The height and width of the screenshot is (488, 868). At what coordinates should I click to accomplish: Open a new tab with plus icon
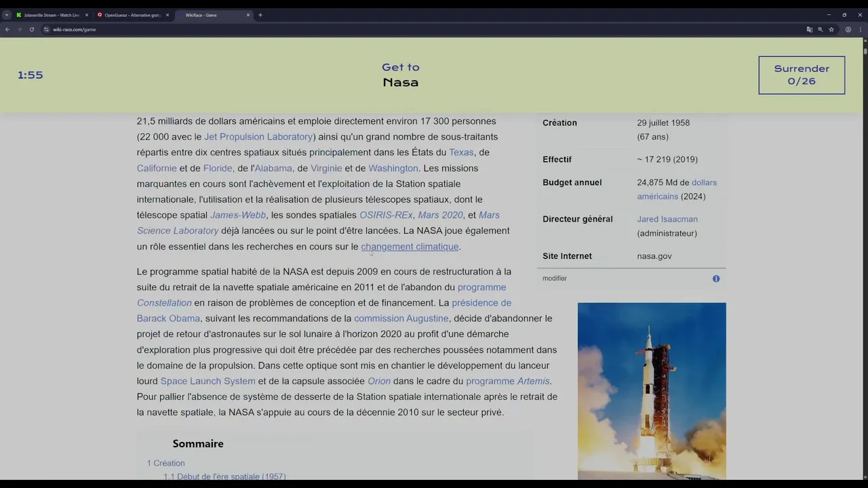point(260,15)
